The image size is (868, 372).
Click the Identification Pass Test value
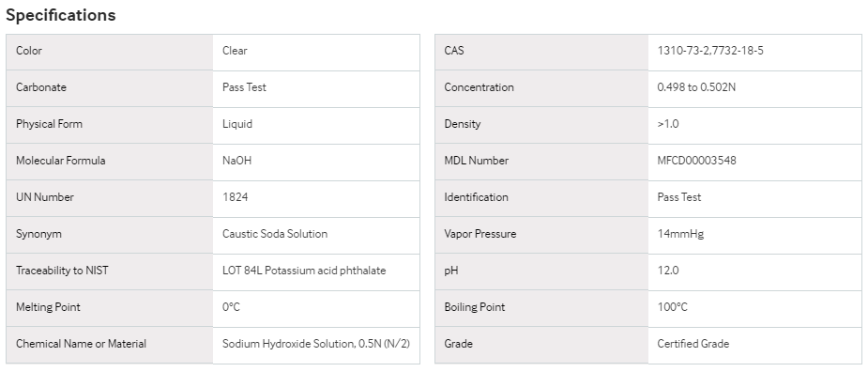tap(679, 197)
